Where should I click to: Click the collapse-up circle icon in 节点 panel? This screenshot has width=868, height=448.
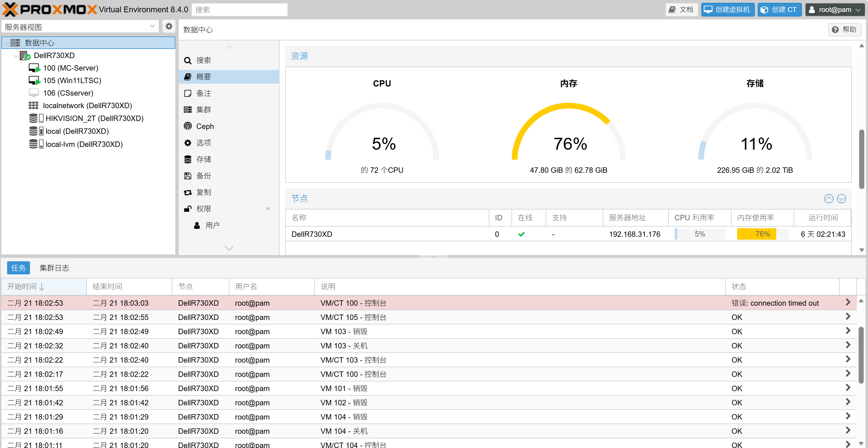tap(829, 199)
